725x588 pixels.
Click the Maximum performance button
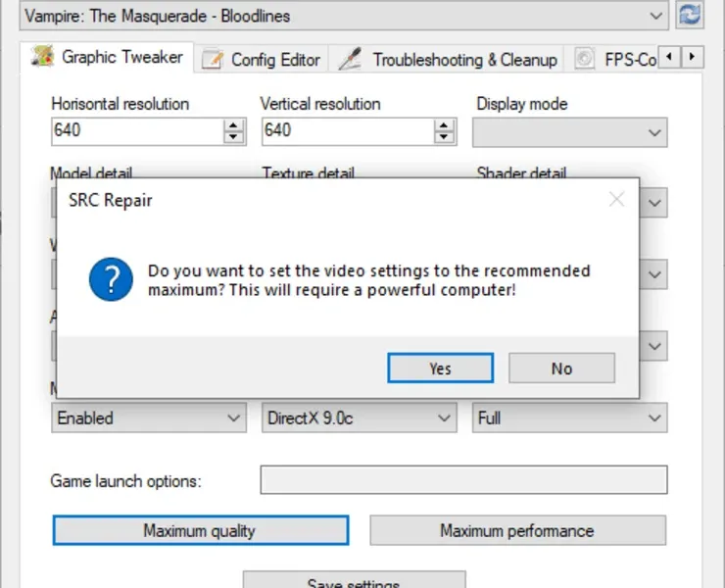click(517, 530)
